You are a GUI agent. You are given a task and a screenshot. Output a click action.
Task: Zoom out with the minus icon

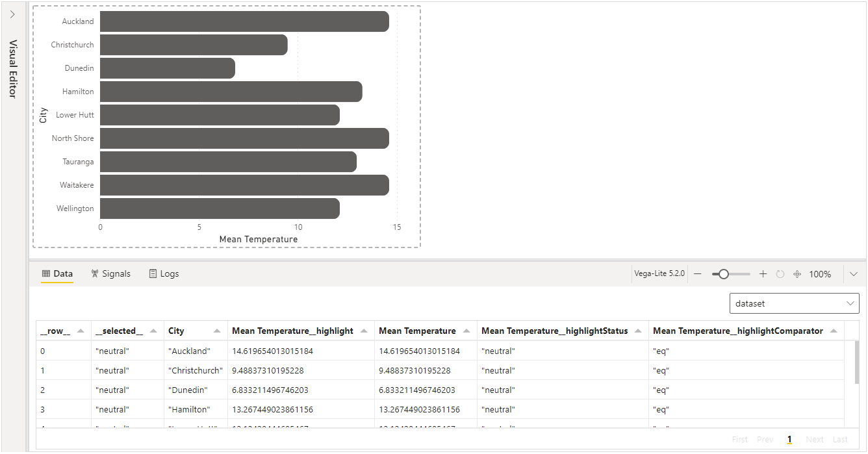697,274
